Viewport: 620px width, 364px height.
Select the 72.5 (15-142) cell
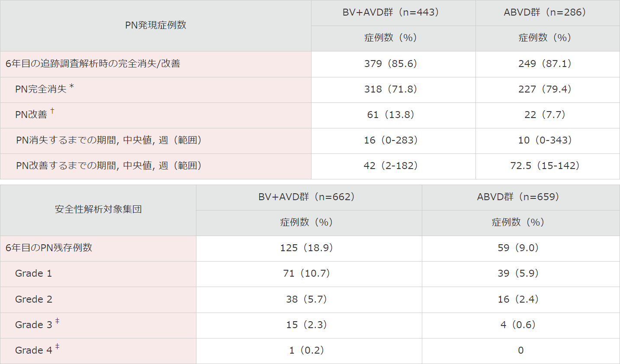(x=547, y=166)
